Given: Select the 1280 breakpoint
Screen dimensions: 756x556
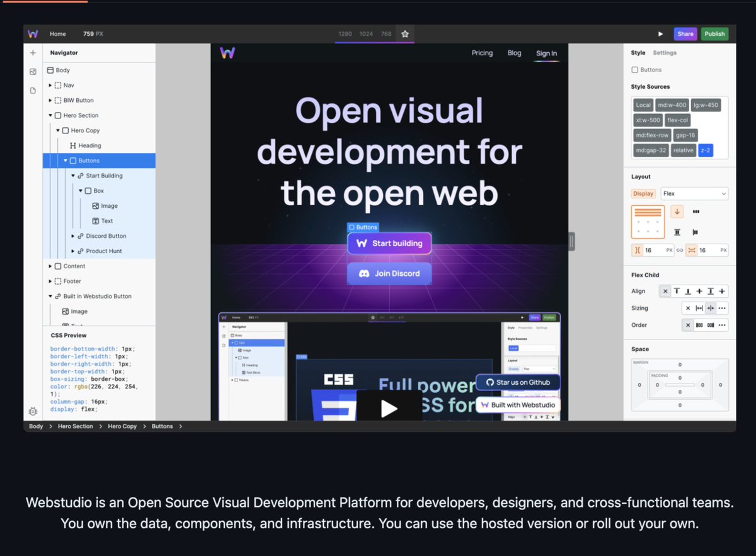Looking at the screenshot, I should click(x=345, y=34).
